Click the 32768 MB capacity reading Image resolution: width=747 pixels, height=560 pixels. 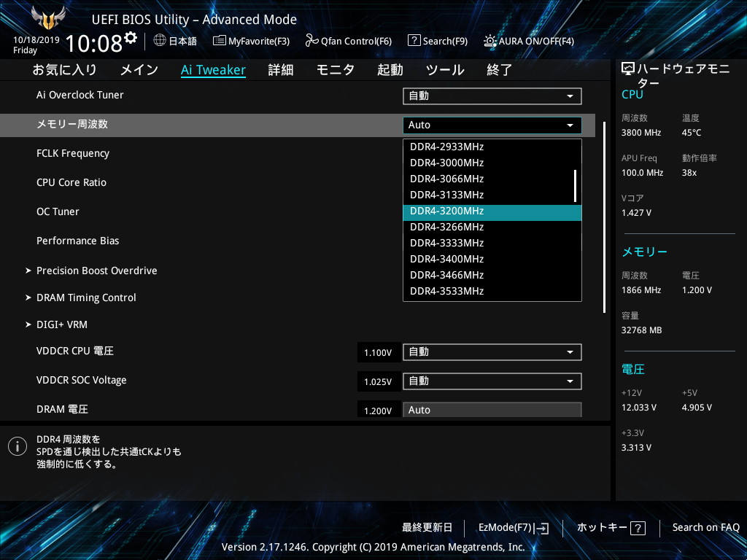tap(641, 330)
